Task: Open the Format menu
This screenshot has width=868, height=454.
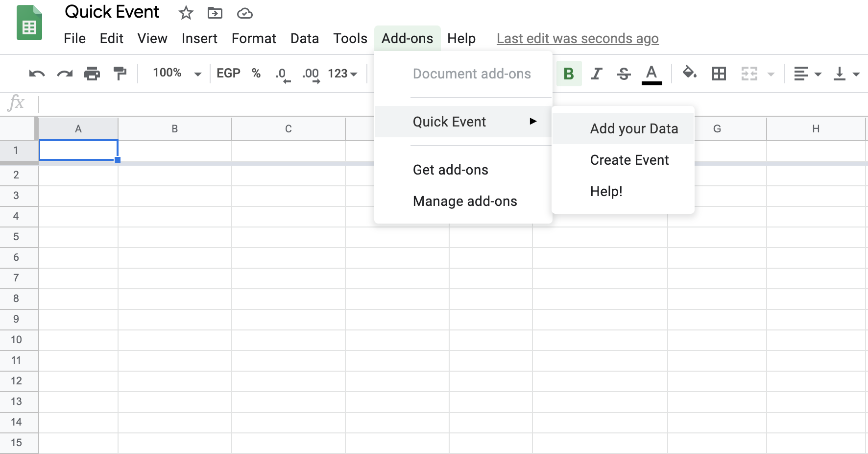Action: click(x=254, y=38)
